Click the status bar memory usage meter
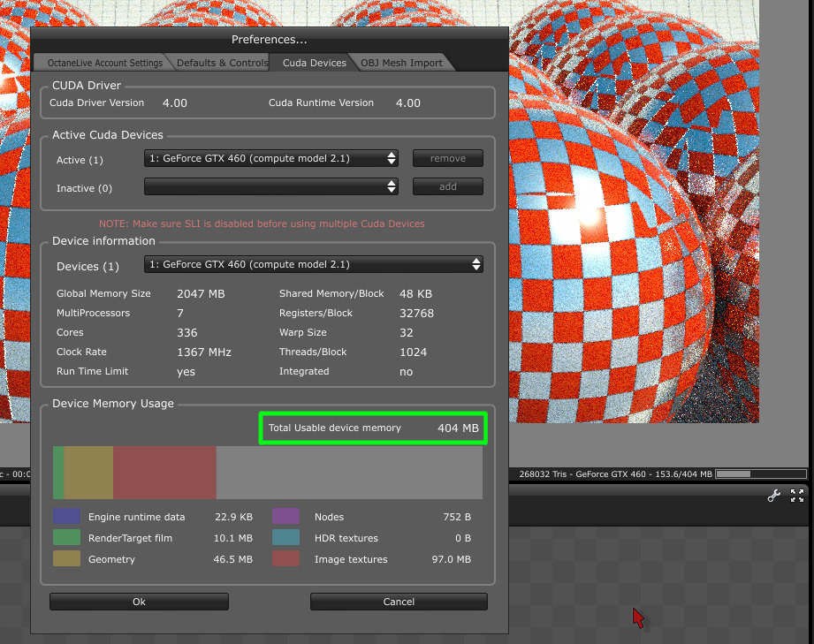The image size is (814, 644). tap(761, 474)
